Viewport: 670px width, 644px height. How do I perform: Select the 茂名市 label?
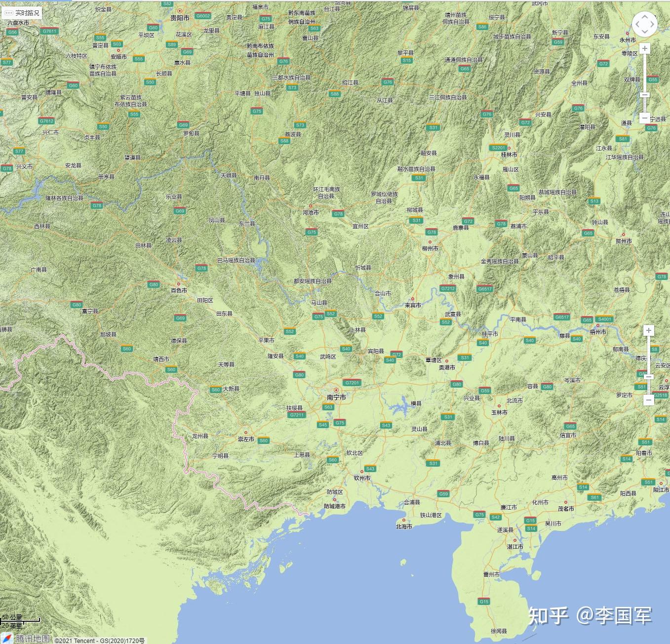pyautogui.click(x=566, y=509)
